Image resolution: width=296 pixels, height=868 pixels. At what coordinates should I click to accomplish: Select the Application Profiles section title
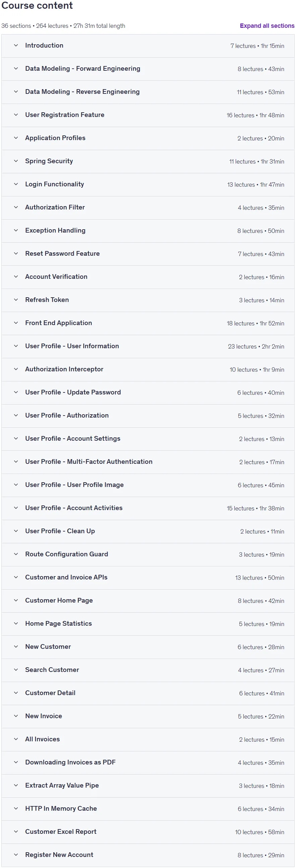point(55,138)
